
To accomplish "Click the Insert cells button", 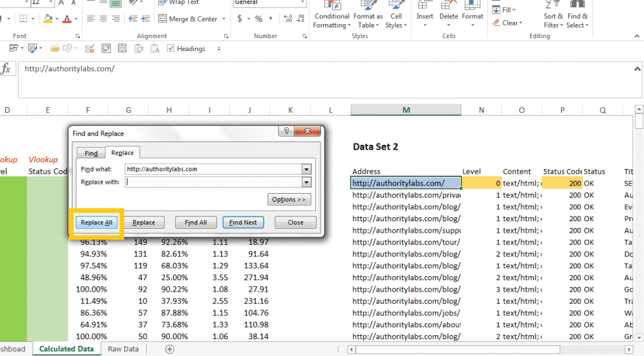I will [x=425, y=15].
